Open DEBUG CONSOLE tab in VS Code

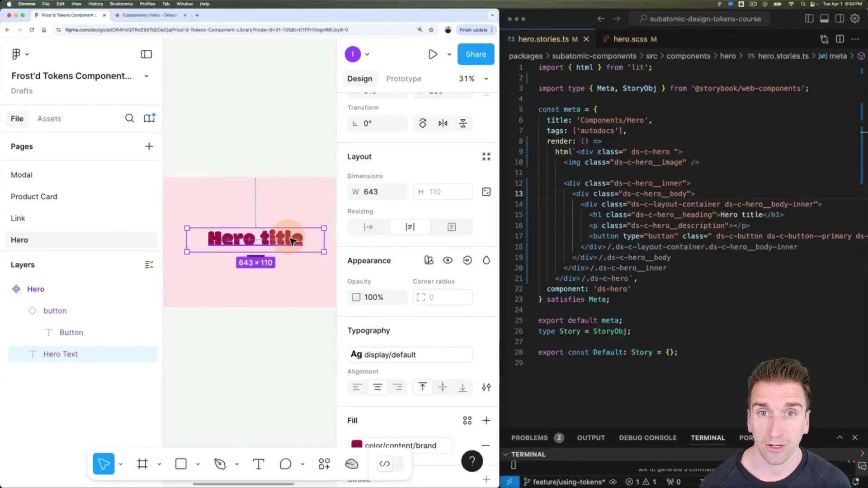(648, 438)
